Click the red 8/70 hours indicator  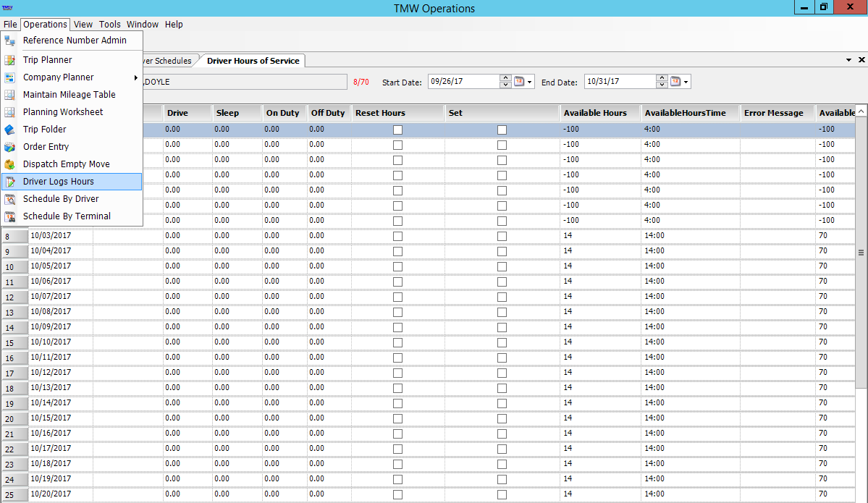pyautogui.click(x=361, y=82)
